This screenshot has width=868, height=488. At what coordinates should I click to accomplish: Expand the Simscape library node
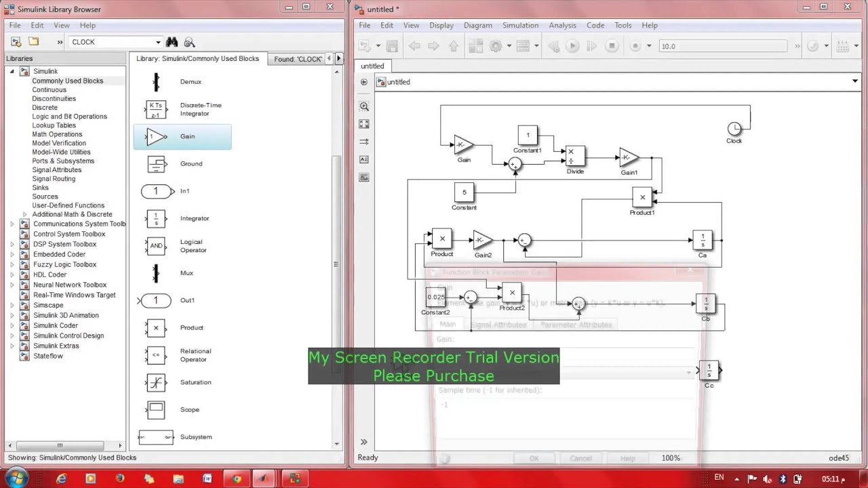(x=12, y=305)
